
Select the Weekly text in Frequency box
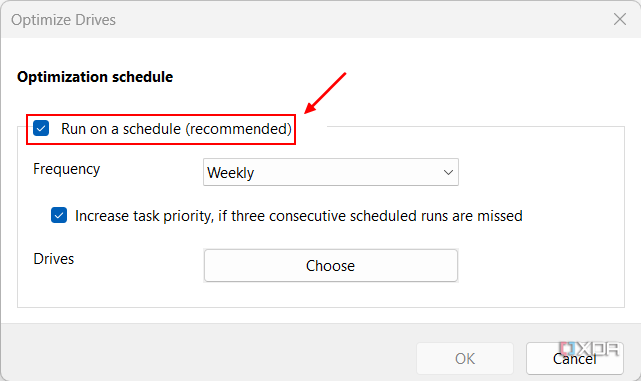click(x=231, y=173)
